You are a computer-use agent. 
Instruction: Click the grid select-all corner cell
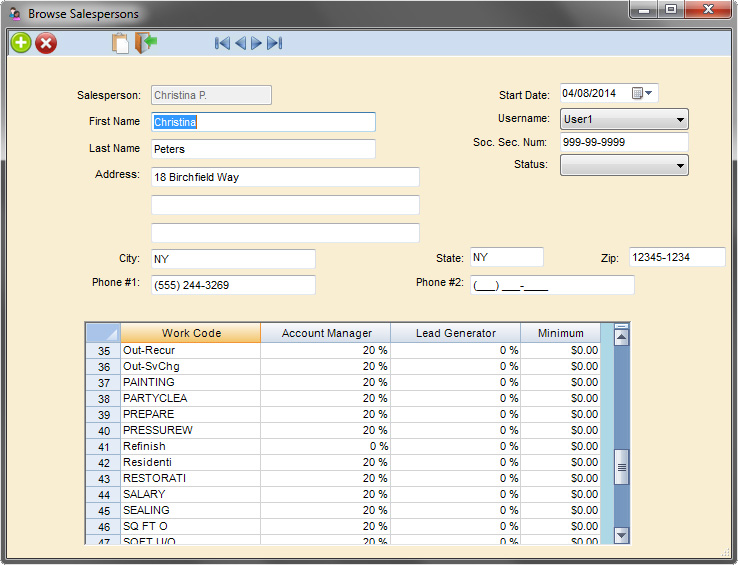pos(103,333)
